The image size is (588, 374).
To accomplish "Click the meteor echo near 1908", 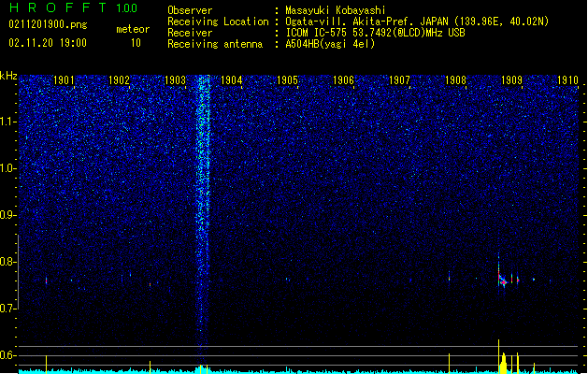I will [x=449, y=279].
